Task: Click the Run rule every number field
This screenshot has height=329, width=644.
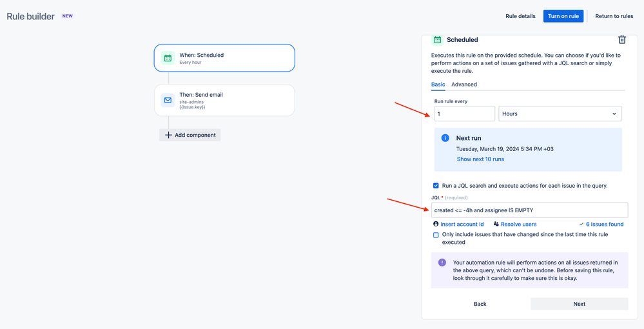Action: (x=465, y=114)
